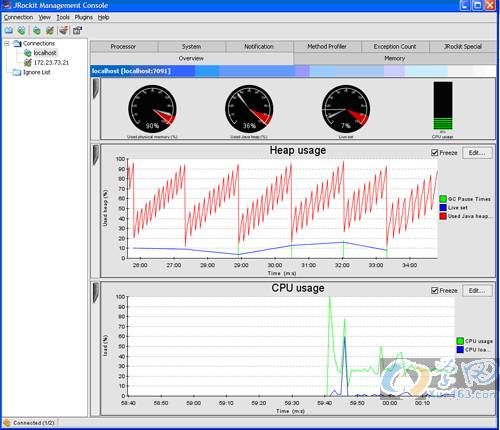
Task: Select the localhost connection in tree
Action: (45, 53)
